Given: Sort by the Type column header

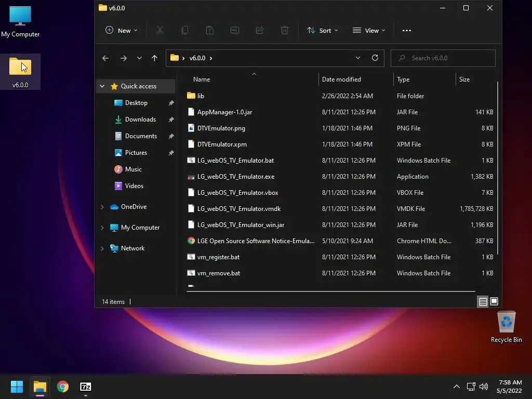Looking at the screenshot, I should click(403, 79).
